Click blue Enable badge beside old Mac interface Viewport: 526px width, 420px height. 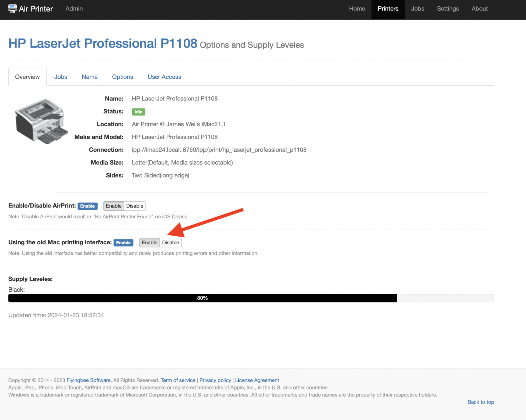tap(124, 243)
